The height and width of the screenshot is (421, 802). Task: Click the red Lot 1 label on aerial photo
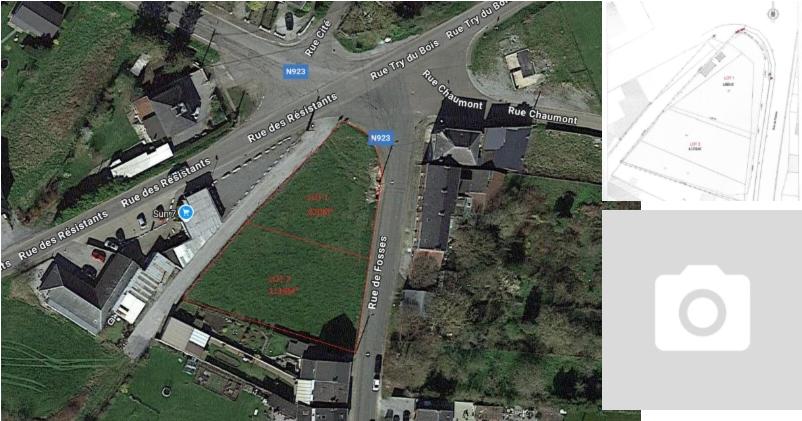[x=318, y=205]
